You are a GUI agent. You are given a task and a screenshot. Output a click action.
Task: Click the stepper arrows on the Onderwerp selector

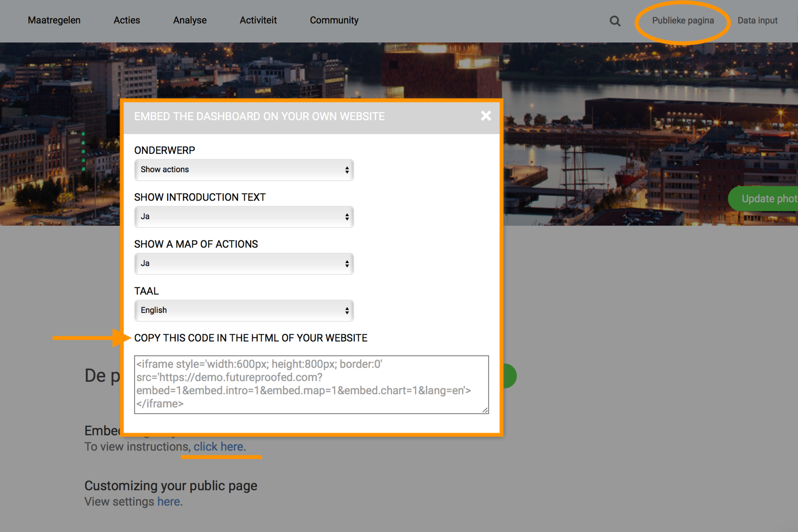(346, 170)
